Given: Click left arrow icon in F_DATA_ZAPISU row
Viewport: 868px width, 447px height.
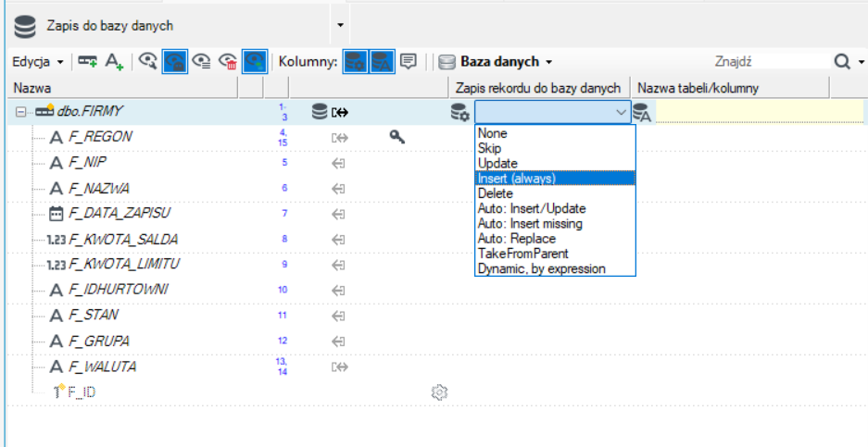Looking at the screenshot, I should tap(338, 214).
